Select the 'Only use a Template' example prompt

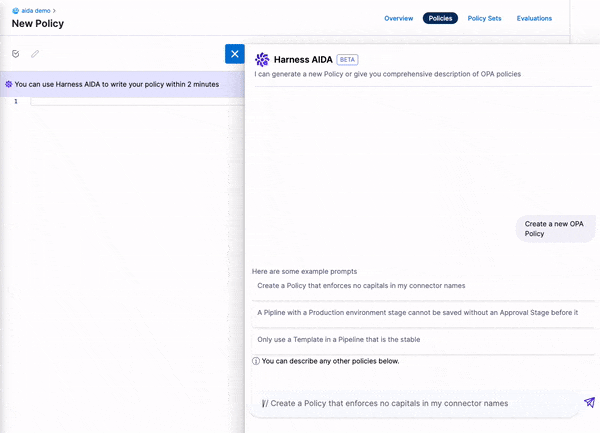(423, 340)
